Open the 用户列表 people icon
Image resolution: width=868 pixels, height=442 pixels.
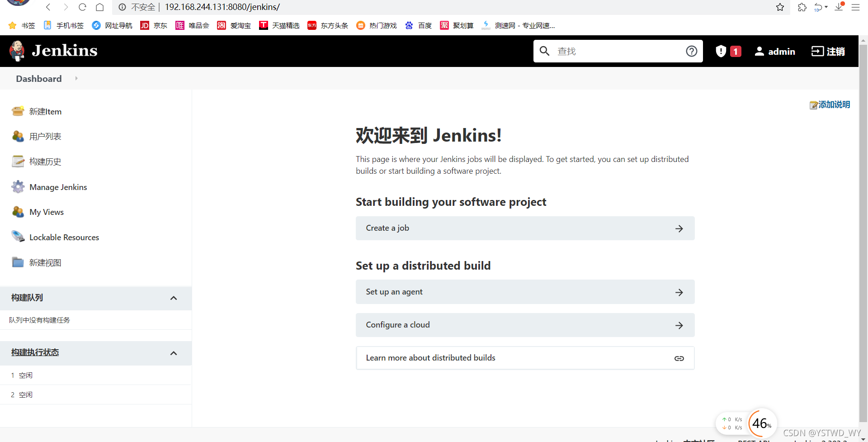[18, 136]
